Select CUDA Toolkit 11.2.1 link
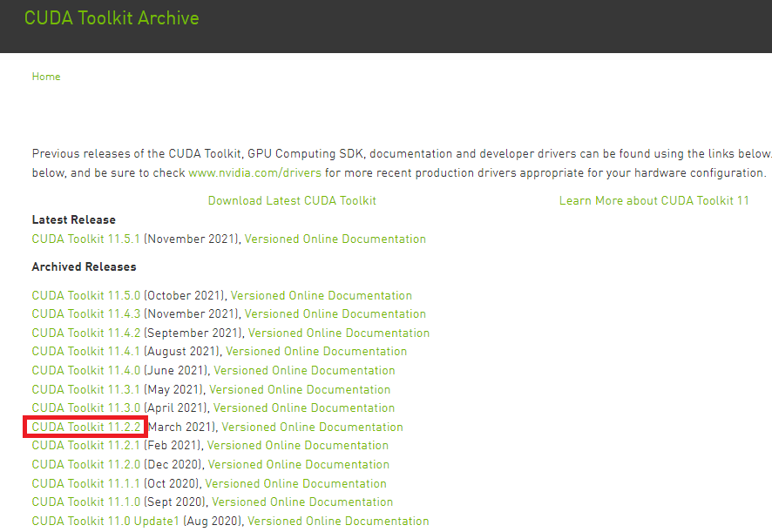This screenshot has height=532, width=772. pyautogui.click(x=85, y=446)
